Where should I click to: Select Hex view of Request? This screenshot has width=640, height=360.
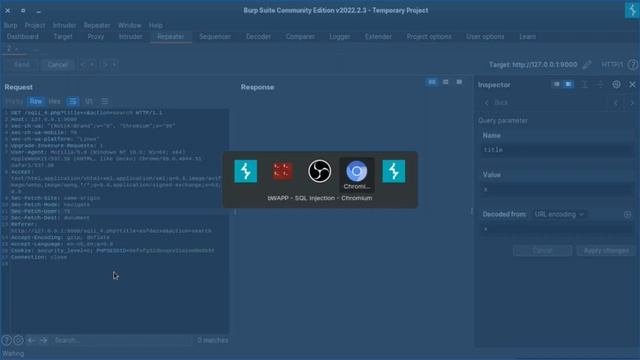click(54, 101)
